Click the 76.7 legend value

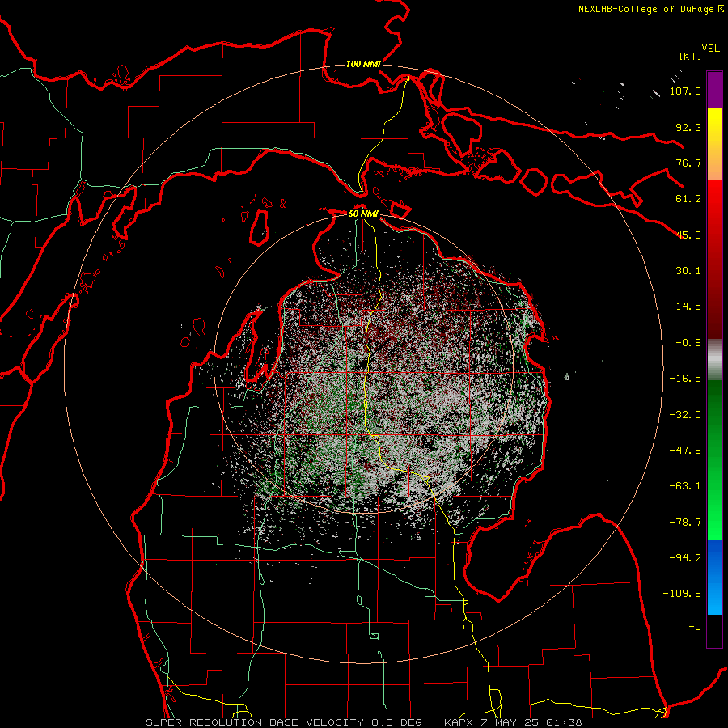pyautogui.click(x=688, y=163)
